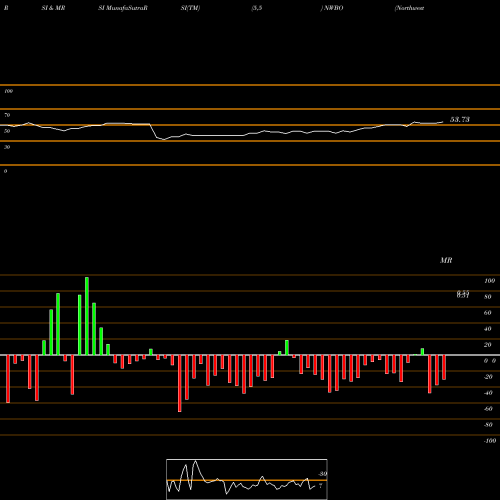Click the 'SI MunafaSutraR' header text
This screenshot has width=500, height=500.
(123, 8)
